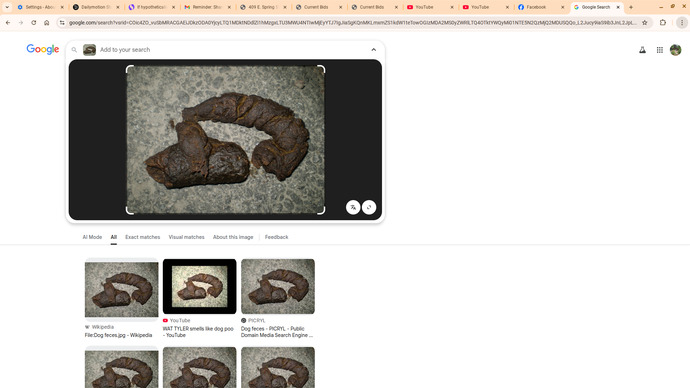Viewport: 690px width, 388px height.
Task: Click the address bar URL
Action: tap(352, 22)
